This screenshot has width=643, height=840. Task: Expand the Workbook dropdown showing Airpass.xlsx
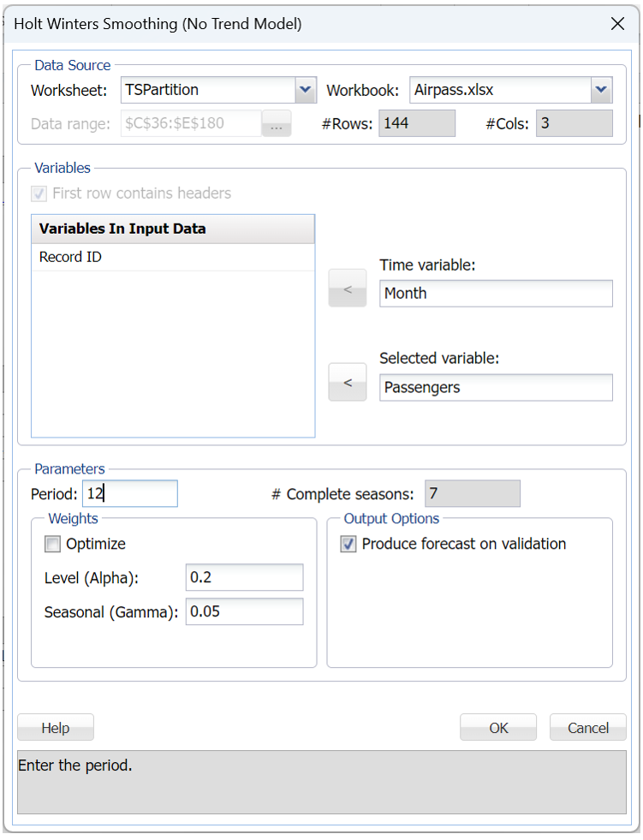(601, 89)
